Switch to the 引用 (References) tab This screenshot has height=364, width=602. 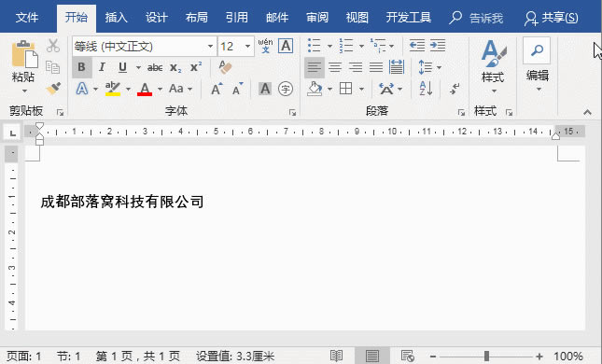click(236, 18)
